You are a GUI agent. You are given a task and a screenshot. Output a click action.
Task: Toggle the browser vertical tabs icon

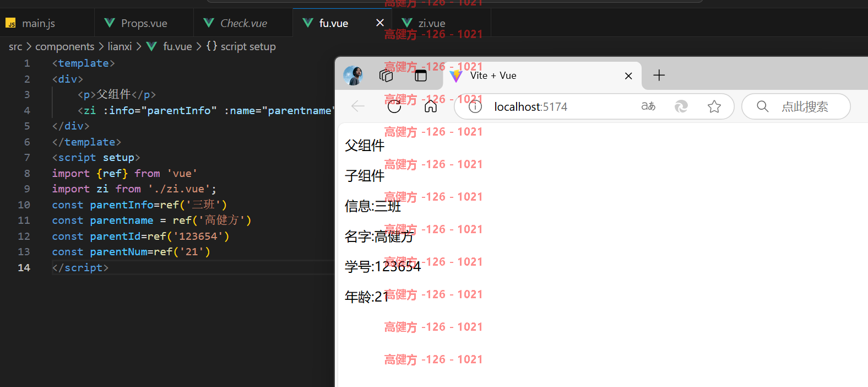point(421,76)
